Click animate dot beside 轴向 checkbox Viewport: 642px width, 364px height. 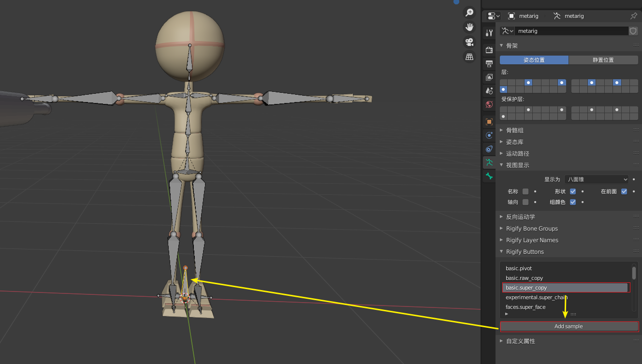point(535,202)
